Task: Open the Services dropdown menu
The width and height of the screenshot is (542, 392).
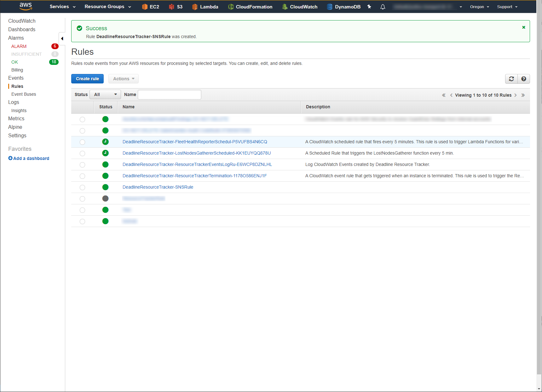Action: [62, 7]
